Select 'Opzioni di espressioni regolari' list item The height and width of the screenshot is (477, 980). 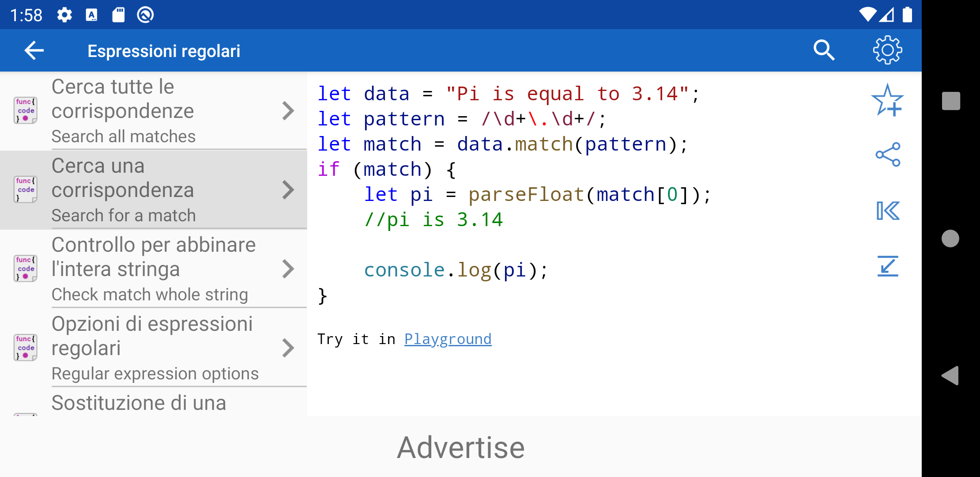pyautogui.click(x=153, y=348)
